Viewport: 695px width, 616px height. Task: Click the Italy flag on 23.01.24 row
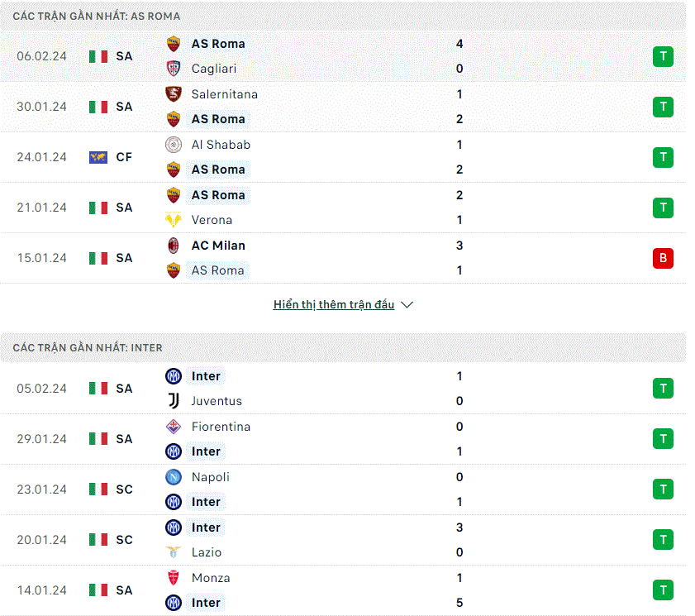[98, 489]
